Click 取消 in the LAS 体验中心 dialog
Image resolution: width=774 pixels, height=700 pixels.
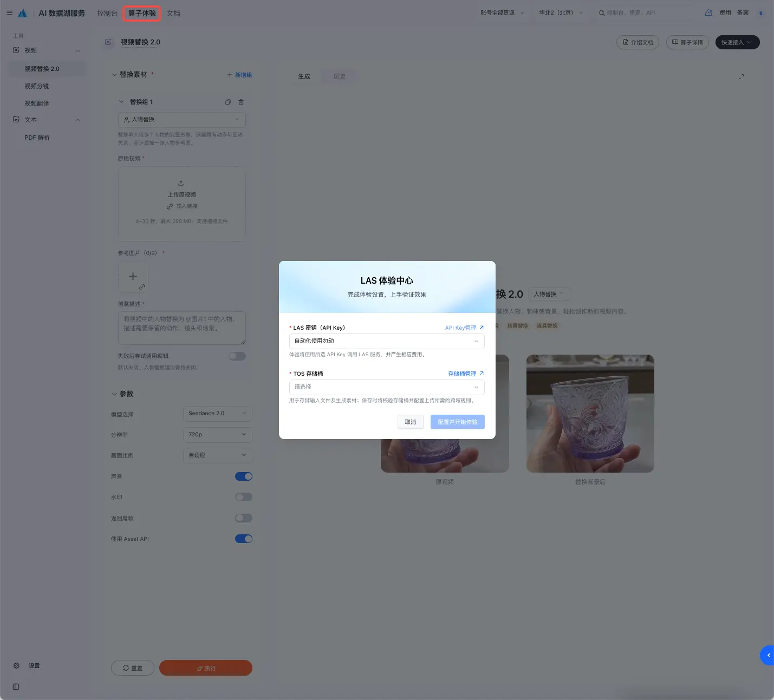point(411,422)
